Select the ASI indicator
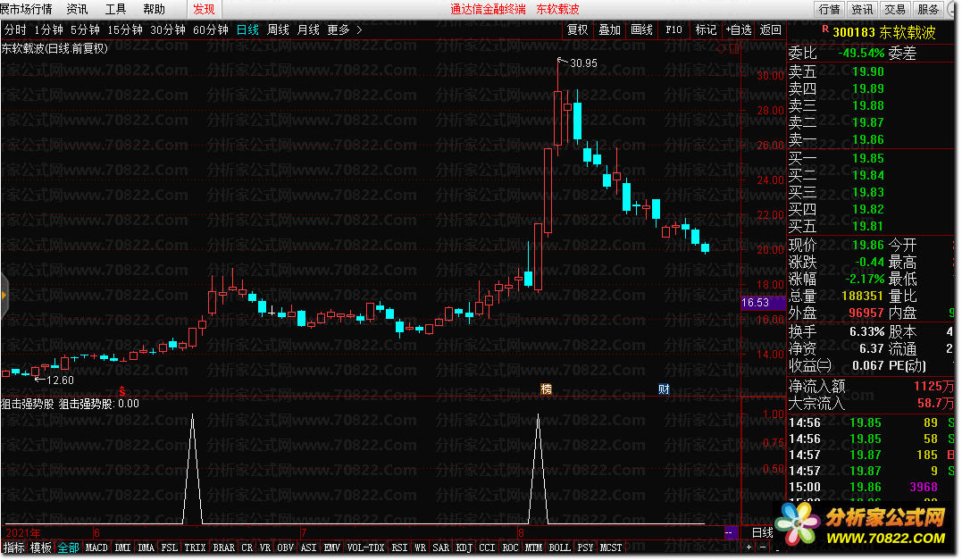The image size is (962, 560). click(308, 547)
